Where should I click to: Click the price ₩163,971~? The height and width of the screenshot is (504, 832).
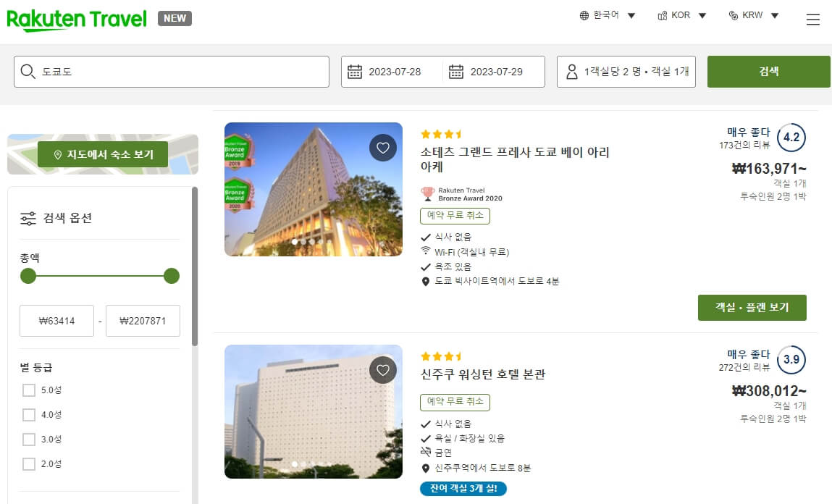tap(769, 169)
